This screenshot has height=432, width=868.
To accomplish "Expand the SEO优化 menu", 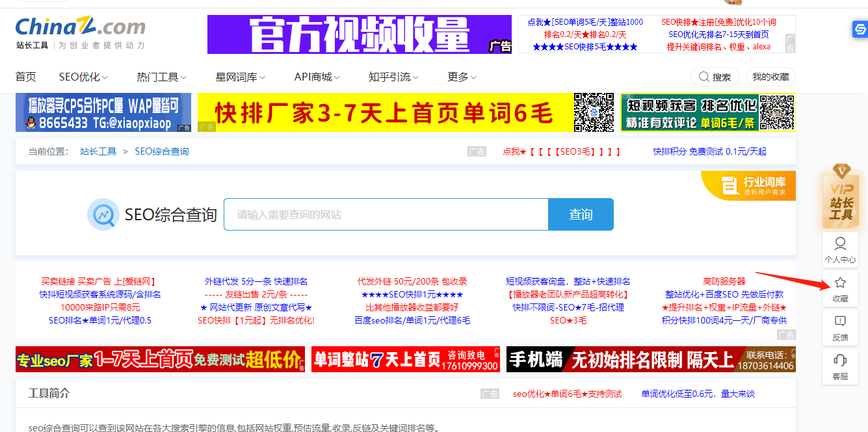I will 83,77.
